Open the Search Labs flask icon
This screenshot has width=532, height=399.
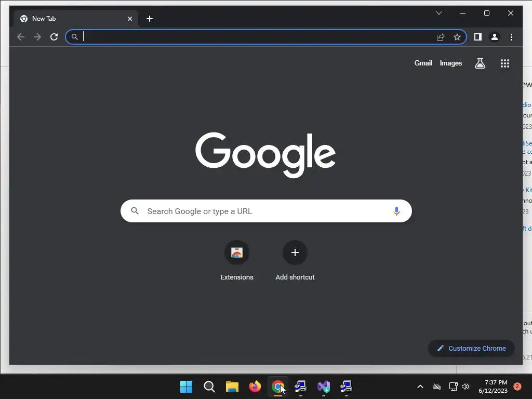(x=480, y=63)
